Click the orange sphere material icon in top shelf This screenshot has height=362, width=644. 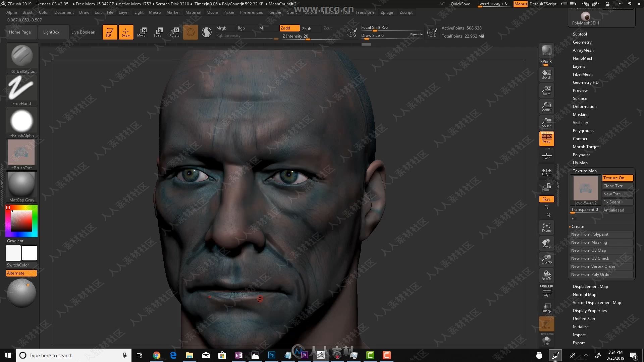tap(191, 32)
